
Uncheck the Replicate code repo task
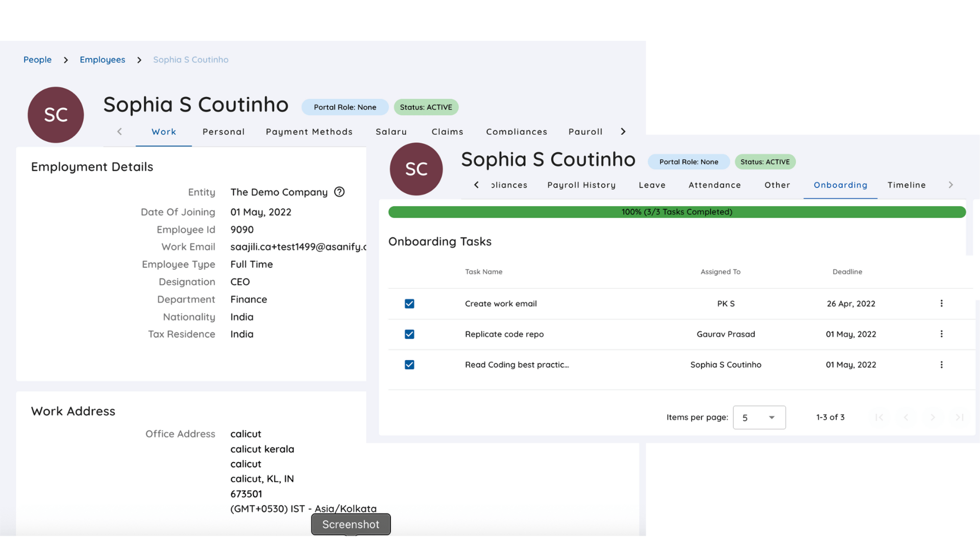coord(409,334)
